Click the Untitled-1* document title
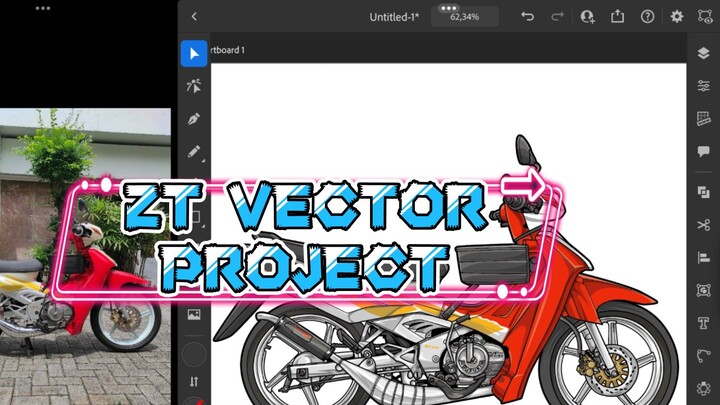Viewport: 720px width, 405px height. pos(394,17)
